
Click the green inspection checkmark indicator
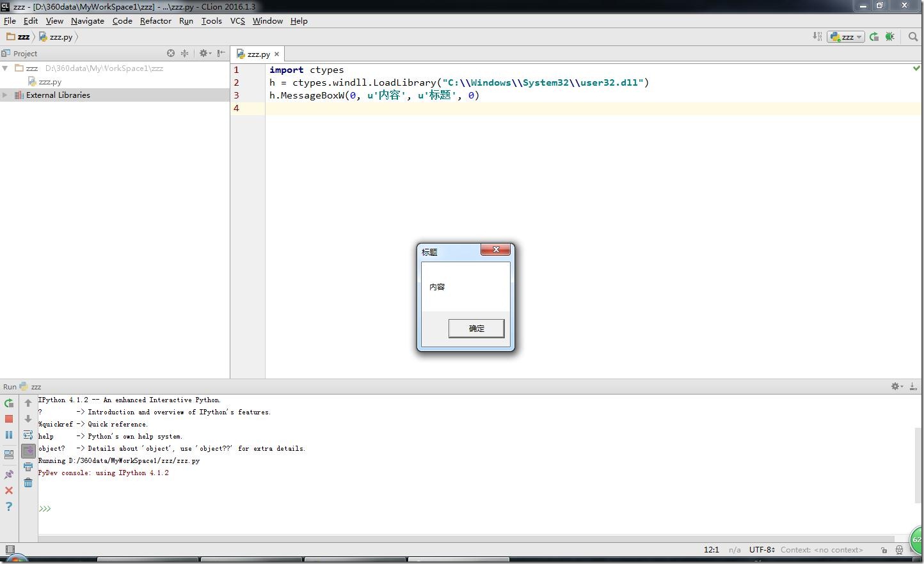[916, 68]
